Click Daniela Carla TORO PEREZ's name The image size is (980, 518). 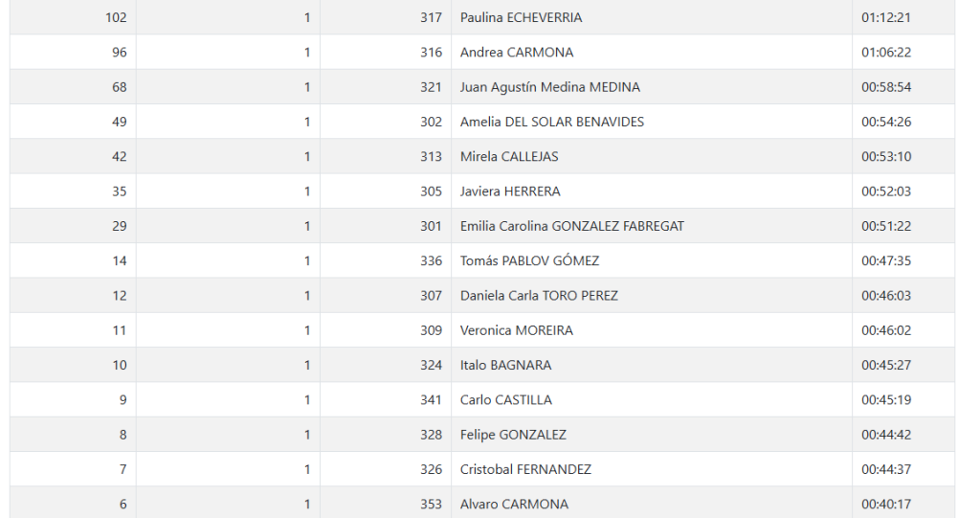click(539, 296)
